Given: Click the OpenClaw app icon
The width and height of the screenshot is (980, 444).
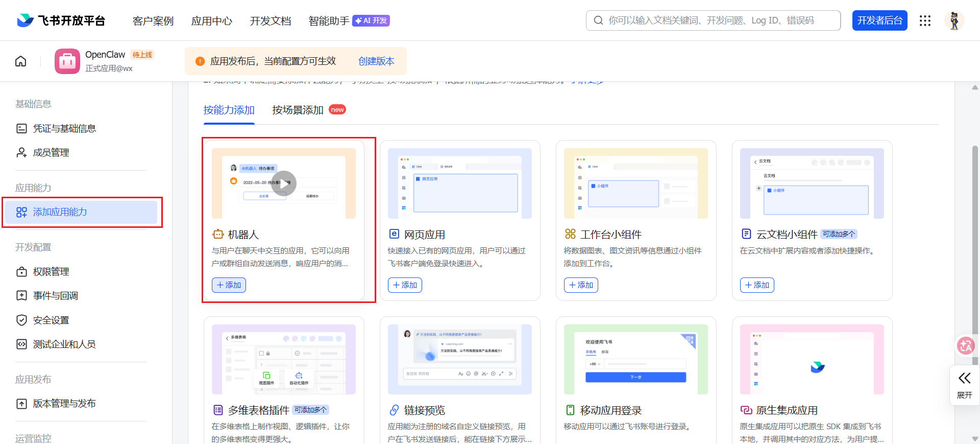Looking at the screenshot, I should [x=67, y=61].
